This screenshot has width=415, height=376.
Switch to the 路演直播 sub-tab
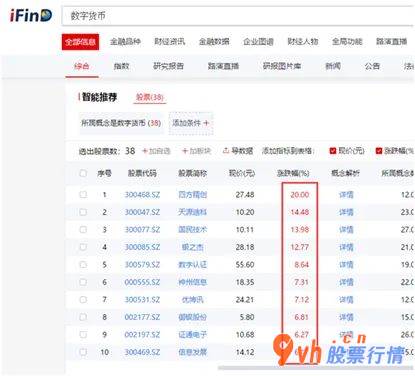click(223, 66)
